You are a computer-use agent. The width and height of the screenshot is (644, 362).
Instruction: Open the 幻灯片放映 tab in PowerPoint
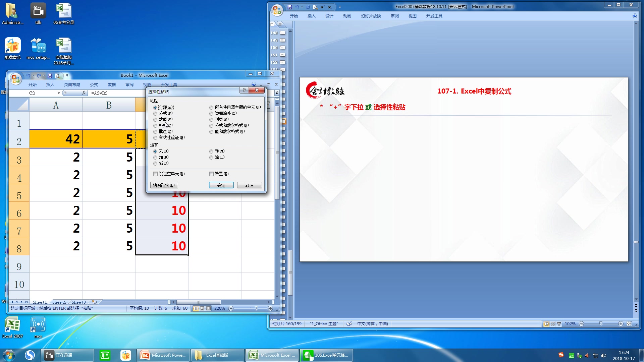click(x=371, y=16)
